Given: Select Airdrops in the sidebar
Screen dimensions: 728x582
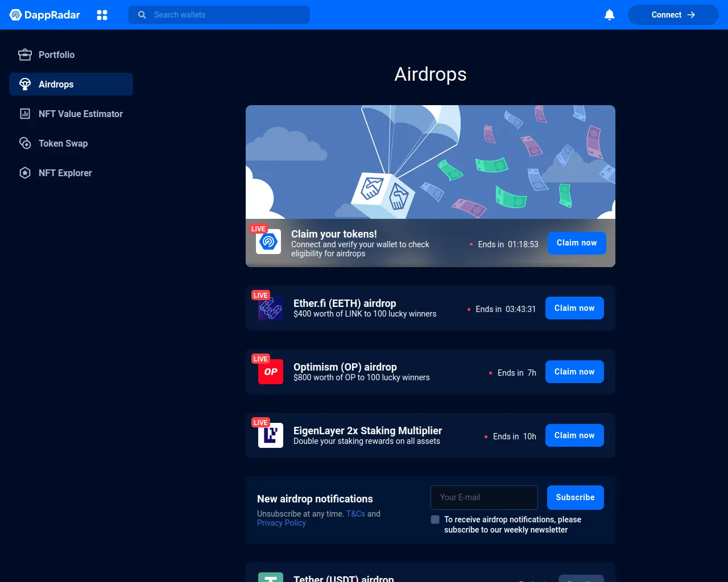Looking at the screenshot, I should (x=71, y=84).
